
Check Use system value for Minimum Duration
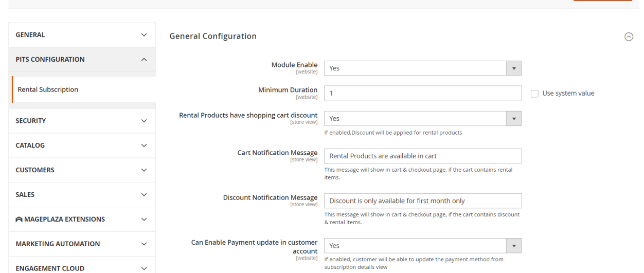coord(534,94)
